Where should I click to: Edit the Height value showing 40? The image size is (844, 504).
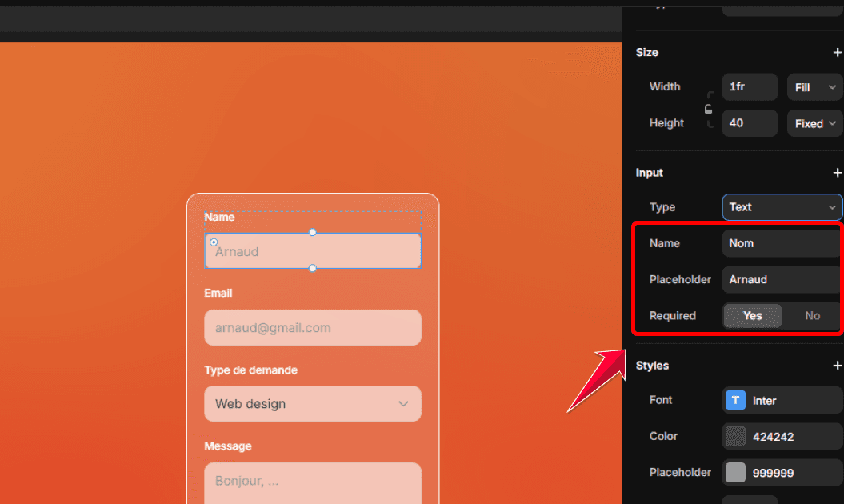tap(750, 122)
